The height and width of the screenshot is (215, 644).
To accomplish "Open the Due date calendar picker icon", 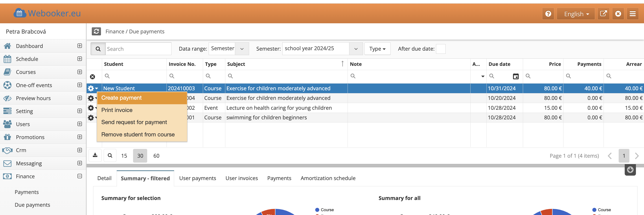I will tap(515, 76).
